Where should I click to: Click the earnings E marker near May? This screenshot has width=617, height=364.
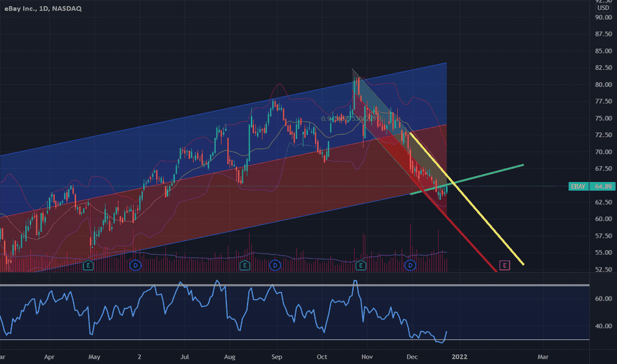[88, 265]
